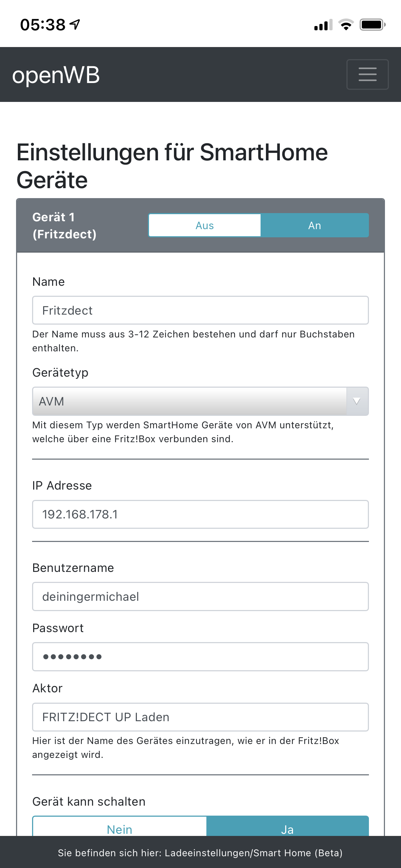Focus the Passwort field
This screenshot has height=868, width=401.
pyautogui.click(x=200, y=657)
